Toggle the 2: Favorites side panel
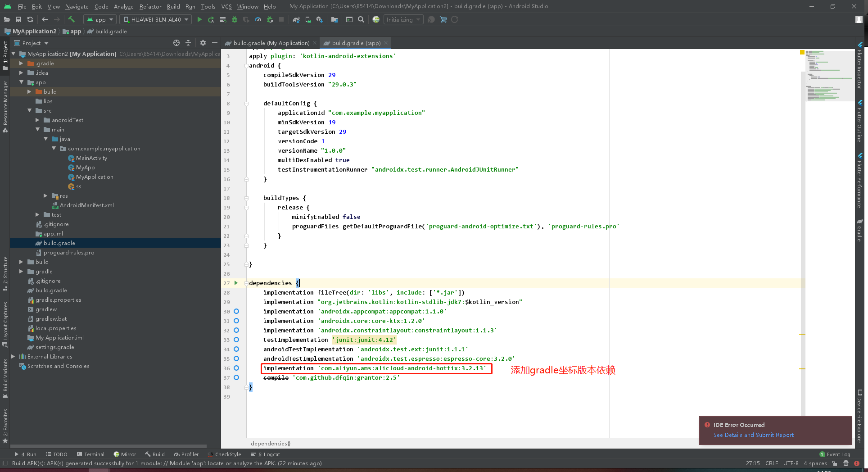The width and height of the screenshot is (868, 472). coord(5,426)
